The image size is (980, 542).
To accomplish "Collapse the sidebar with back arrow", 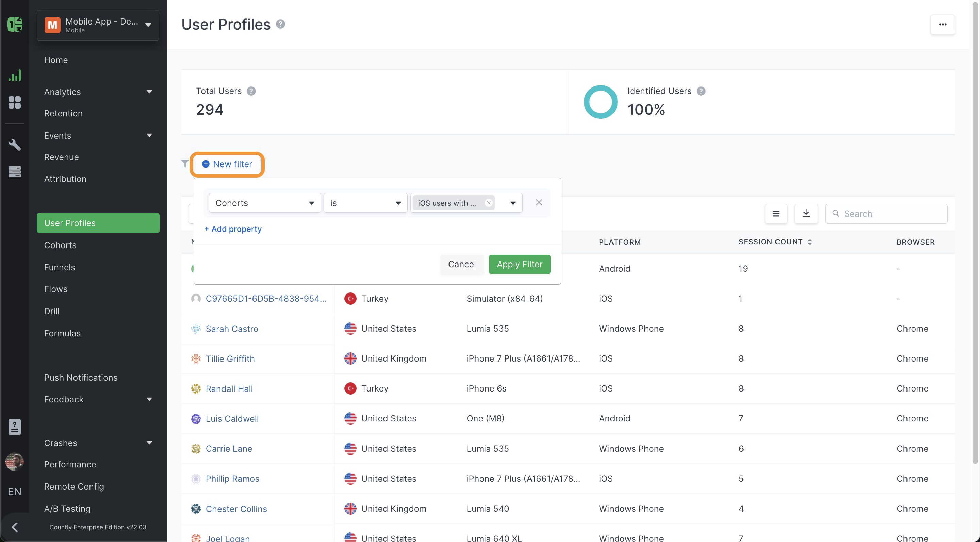I will click(x=15, y=527).
